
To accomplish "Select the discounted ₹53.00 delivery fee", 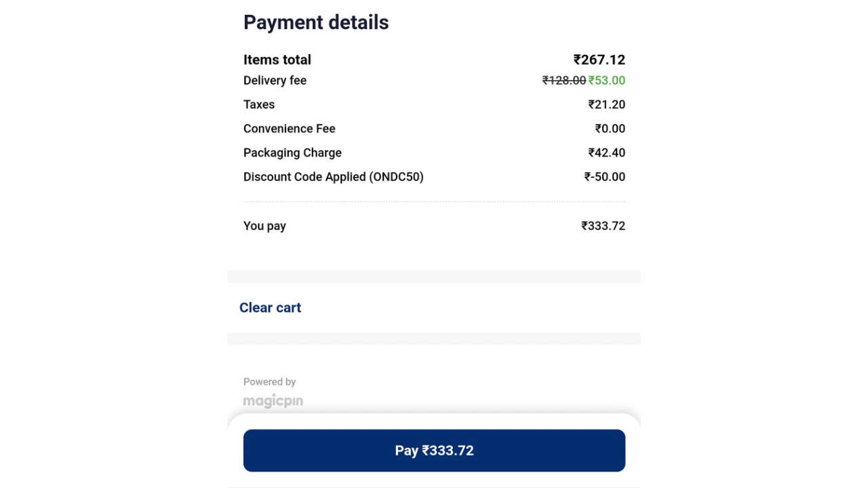I will pyautogui.click(x=608, y=80).
